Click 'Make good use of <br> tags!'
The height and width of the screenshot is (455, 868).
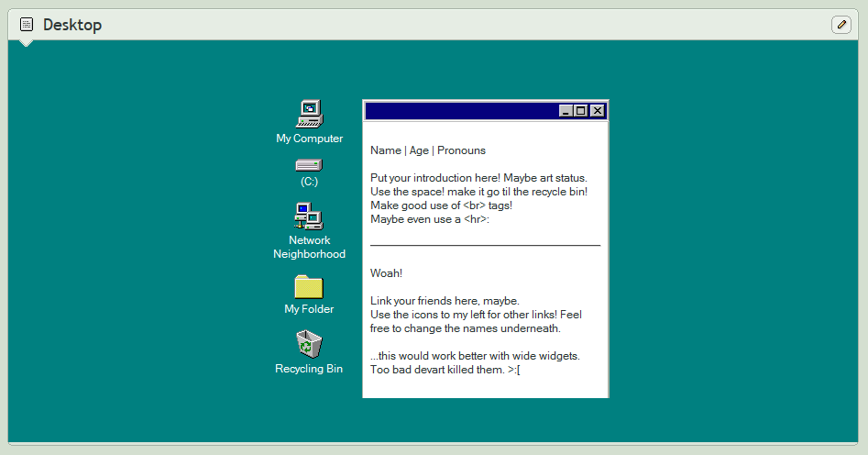coord(441,205)
